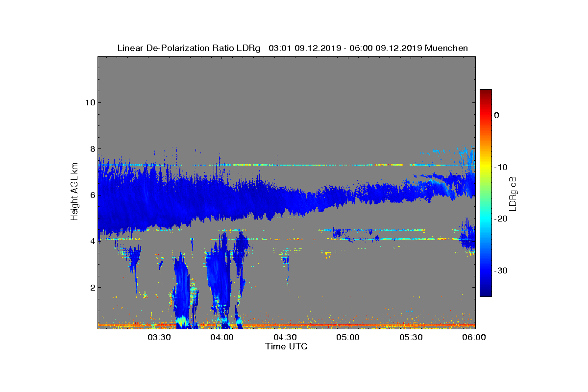Click the 03:30 time tick label
The height and width of the screenshot is (392, 588).
tap(159, 338)
